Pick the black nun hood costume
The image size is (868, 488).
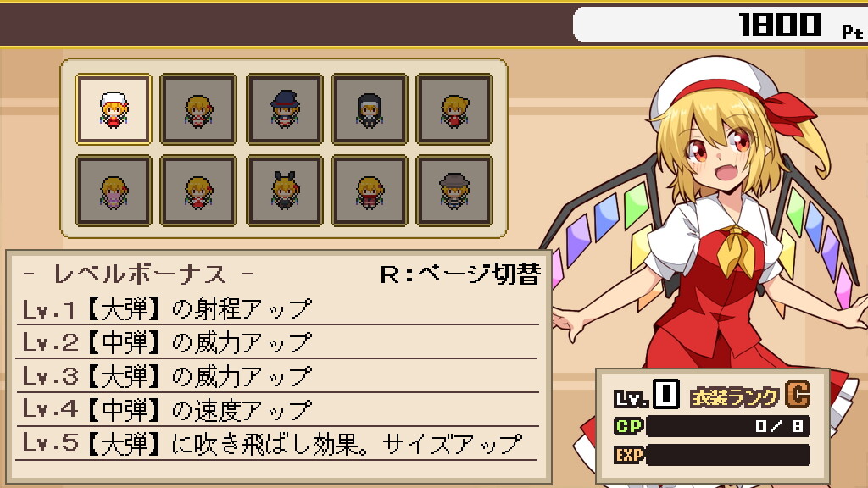pyautogui.click(x=370, y=109)
